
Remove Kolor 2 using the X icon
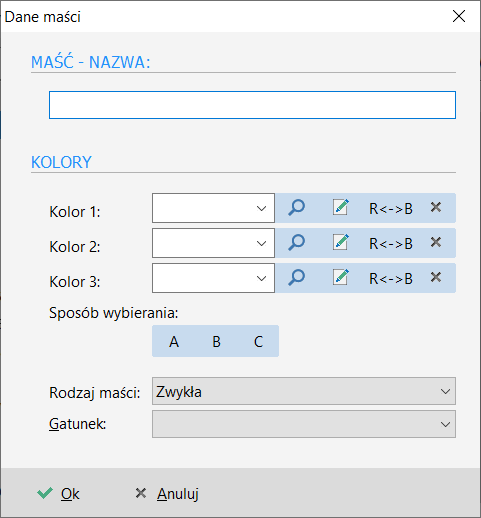click(436, 243)
